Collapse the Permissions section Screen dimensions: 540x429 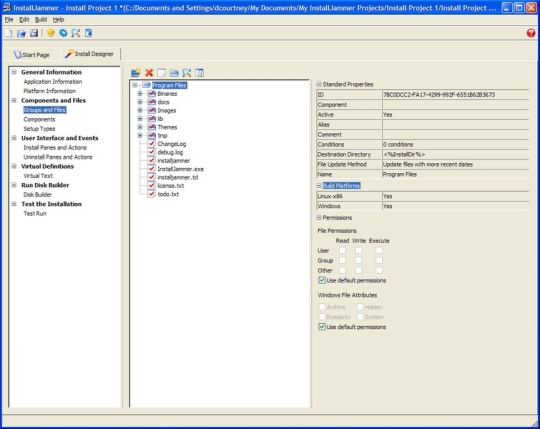(319, 217)
